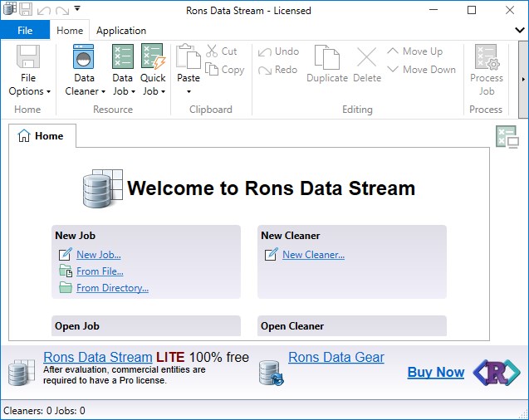The width and height of the screenshot is (529, 420).
Task: Click the New Cleaner... link
Action: coord(313,255)
